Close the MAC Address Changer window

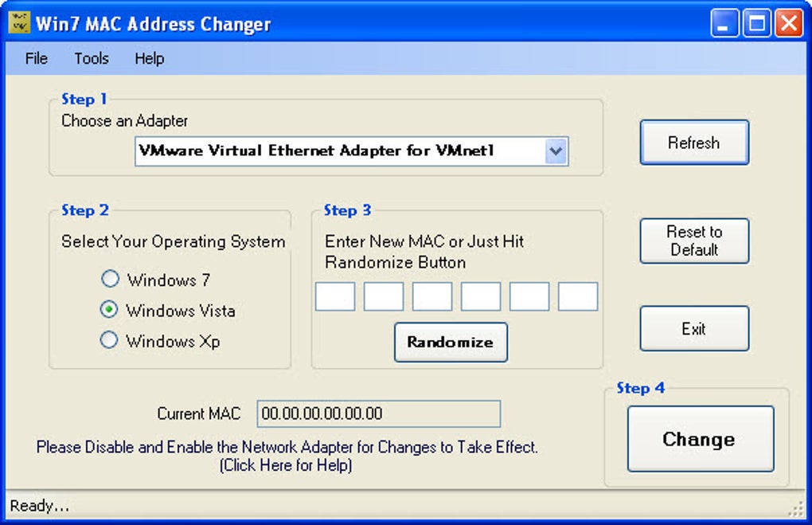click(789, 23)
